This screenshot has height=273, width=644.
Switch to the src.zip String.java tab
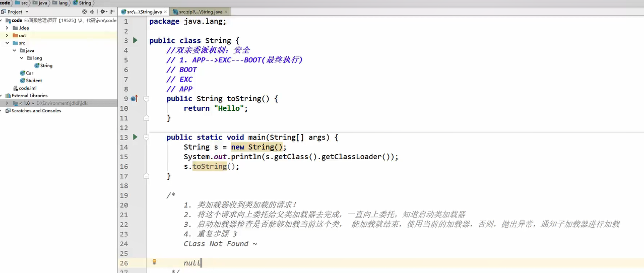pos(200,11)
